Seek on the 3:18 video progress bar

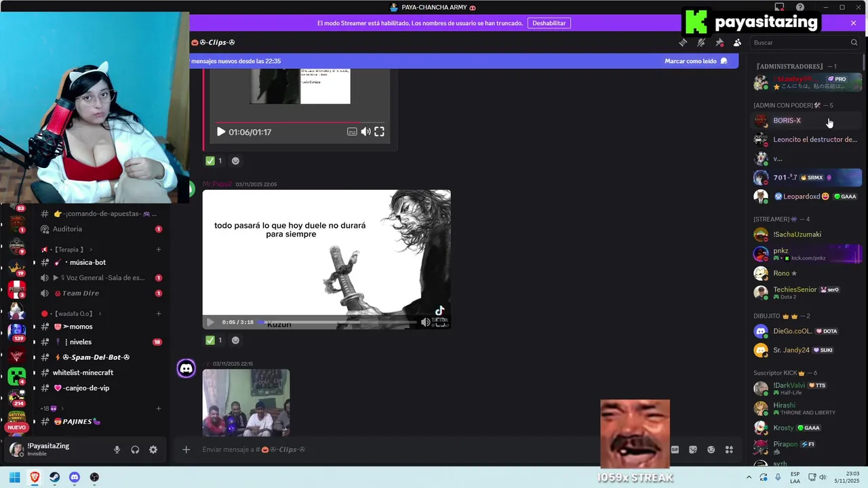pyautogui.click(x=338, y=322)
